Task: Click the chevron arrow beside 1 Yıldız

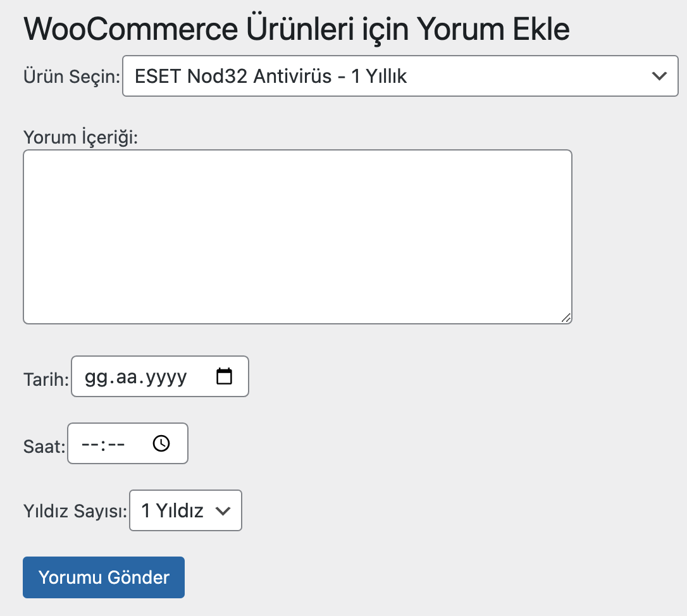Action: (x=223, y=511)
